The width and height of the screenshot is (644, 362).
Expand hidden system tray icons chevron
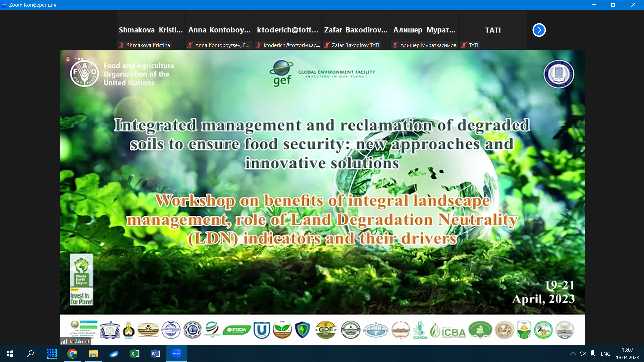click(573, 354)
